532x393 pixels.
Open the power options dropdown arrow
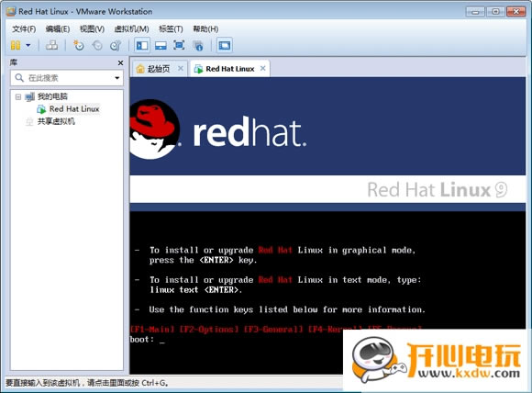28,45
